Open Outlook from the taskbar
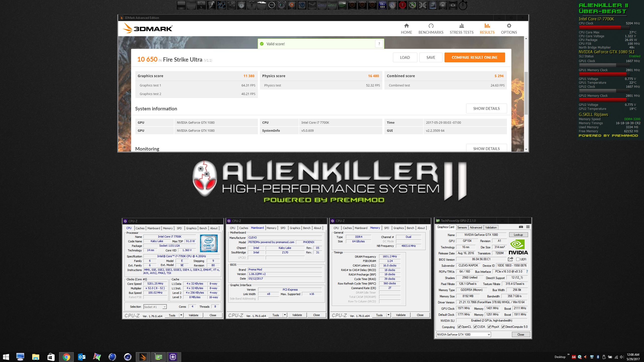 click(82, 357)
